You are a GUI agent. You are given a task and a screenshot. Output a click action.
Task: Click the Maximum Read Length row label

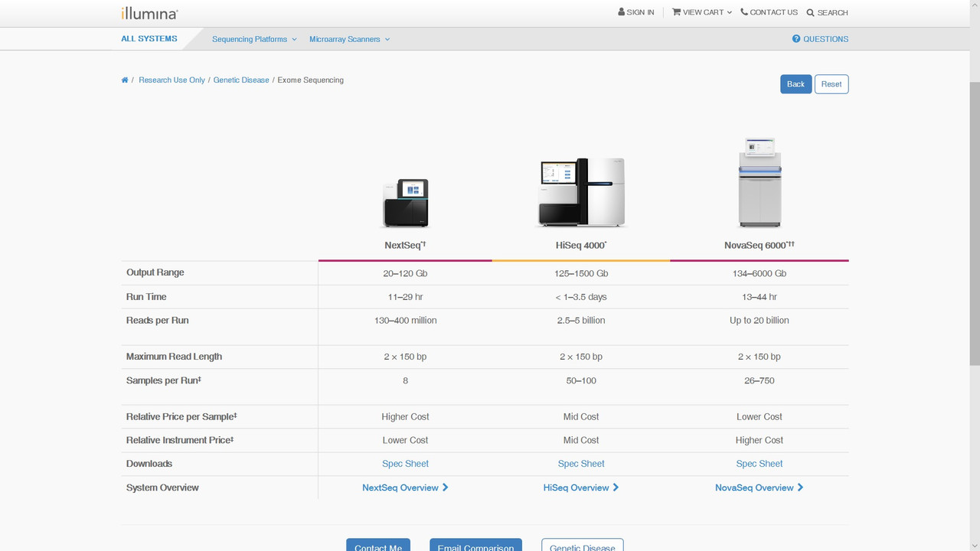click(x=174, y=357)
